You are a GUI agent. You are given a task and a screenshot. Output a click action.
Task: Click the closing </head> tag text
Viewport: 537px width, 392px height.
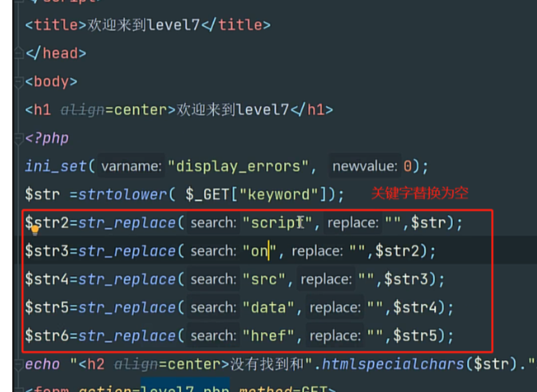tap(55, 54)
